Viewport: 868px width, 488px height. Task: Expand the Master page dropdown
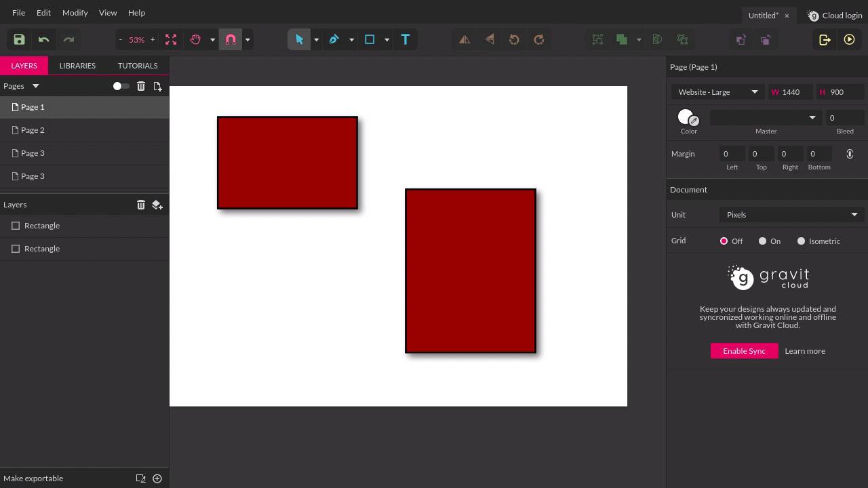pos(765,118)
